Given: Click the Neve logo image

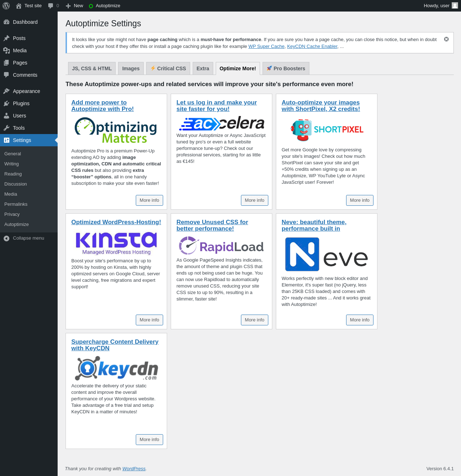Looking at the screenshot, I should click(327, 254).
